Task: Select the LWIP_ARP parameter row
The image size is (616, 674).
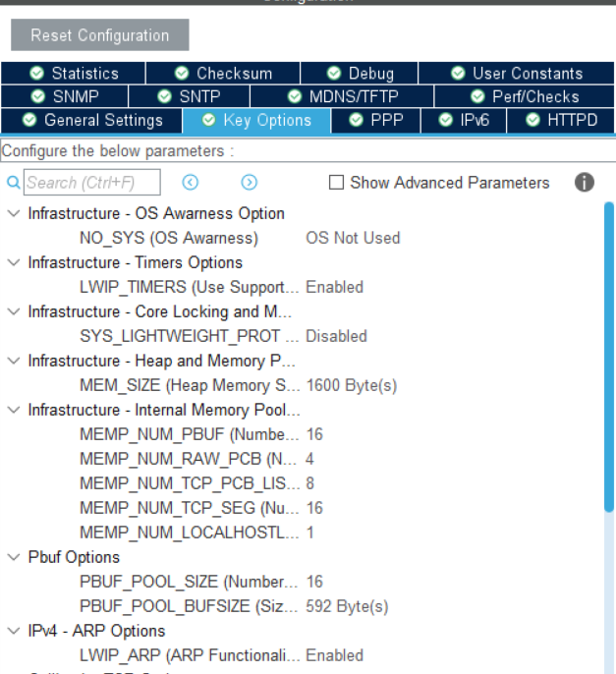Action: pyautogui.click(x=190, y=655)
